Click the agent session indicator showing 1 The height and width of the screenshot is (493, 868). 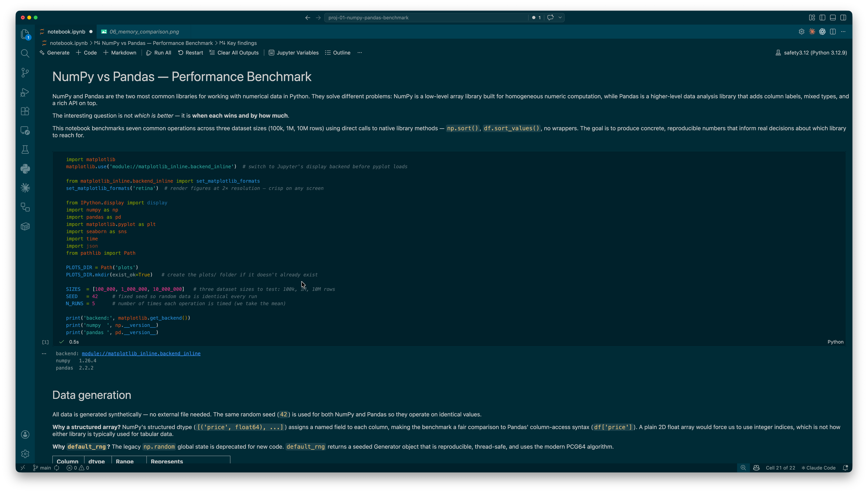[536, 18]
